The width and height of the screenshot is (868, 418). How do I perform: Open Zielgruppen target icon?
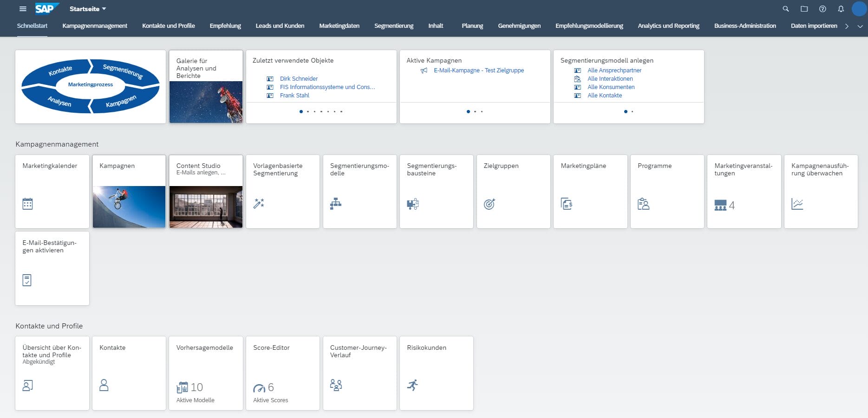pyautogui.click(x=489, y=204)
